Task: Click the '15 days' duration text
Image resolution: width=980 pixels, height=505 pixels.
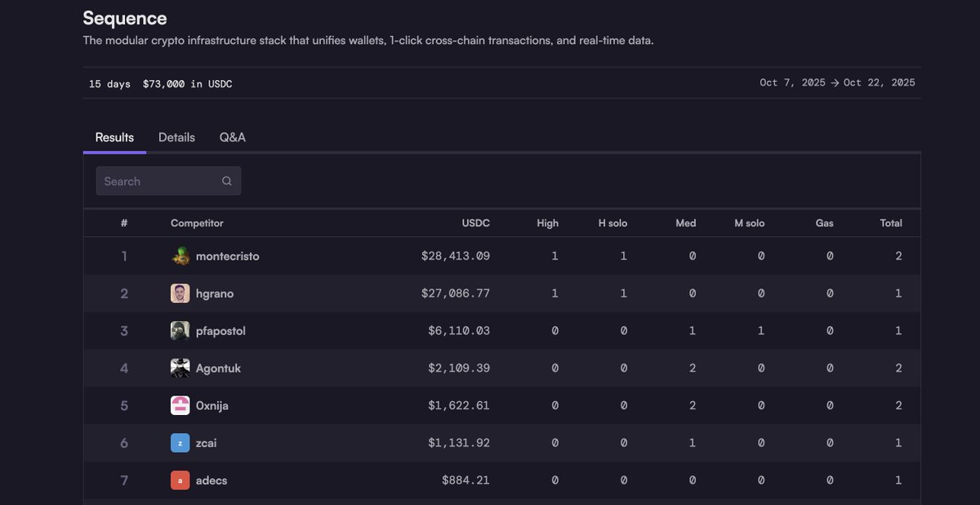Action: (109, 83)
